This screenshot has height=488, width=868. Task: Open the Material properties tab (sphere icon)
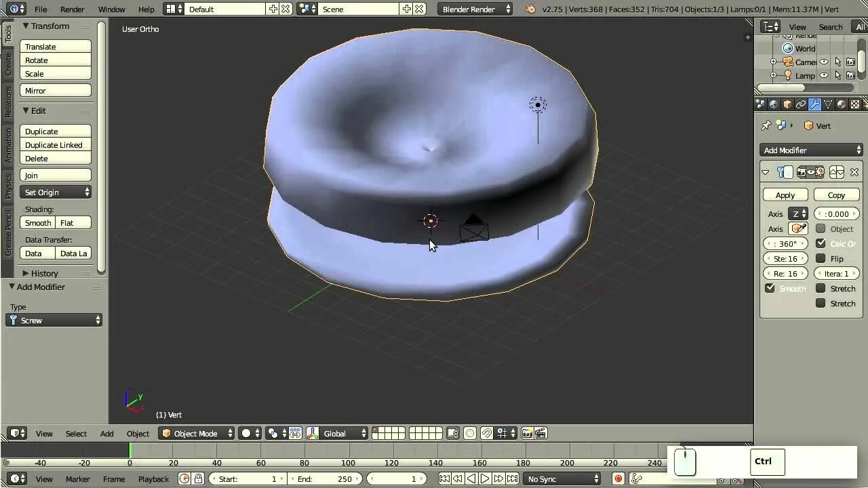coord(842,104)
